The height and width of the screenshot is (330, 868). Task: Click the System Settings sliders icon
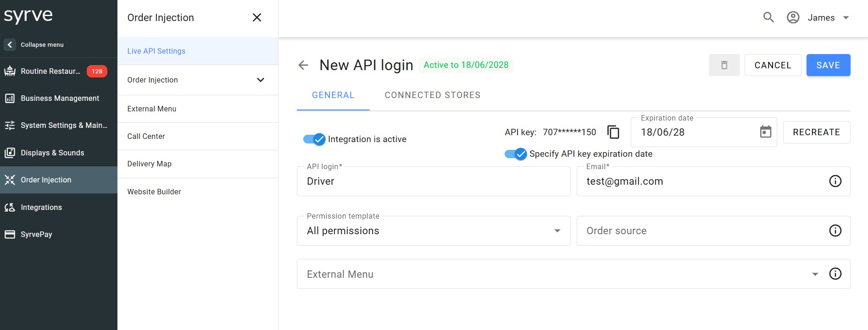click(10, 125)
